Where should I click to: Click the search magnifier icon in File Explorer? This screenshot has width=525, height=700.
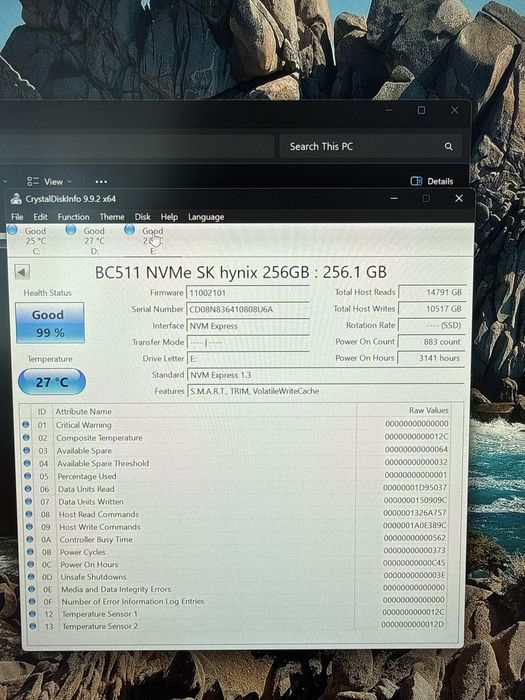click(448, 146)
